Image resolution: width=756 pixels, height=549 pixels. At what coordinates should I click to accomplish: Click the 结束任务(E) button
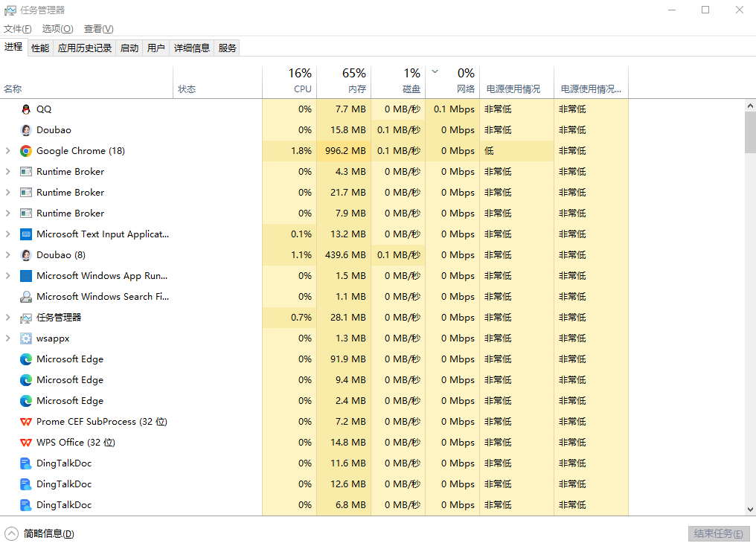718,533
